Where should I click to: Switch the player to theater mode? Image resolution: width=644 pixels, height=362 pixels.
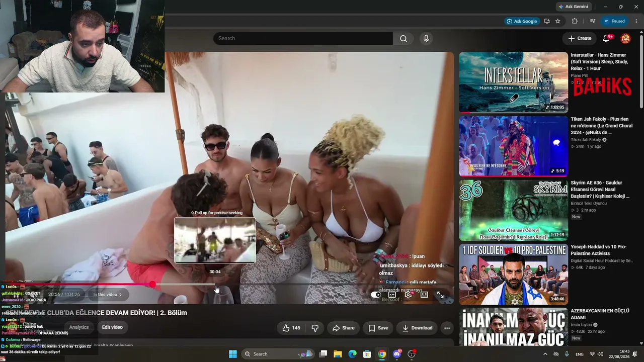tap(424, 295)
